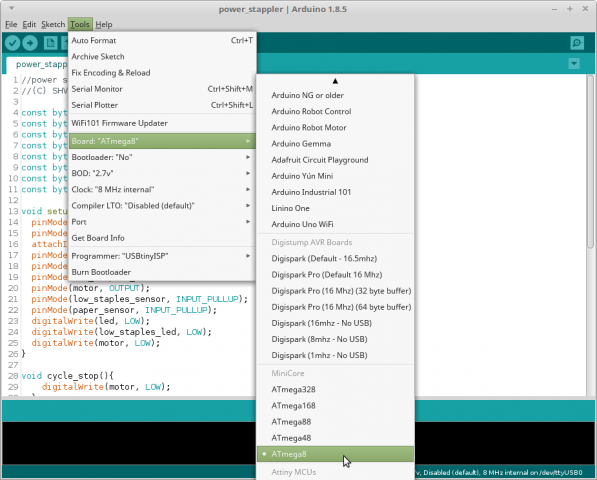Viewport: 597px width, 480px height.
Task: Click the Upload arrow icon
Action: coord(30,43)
